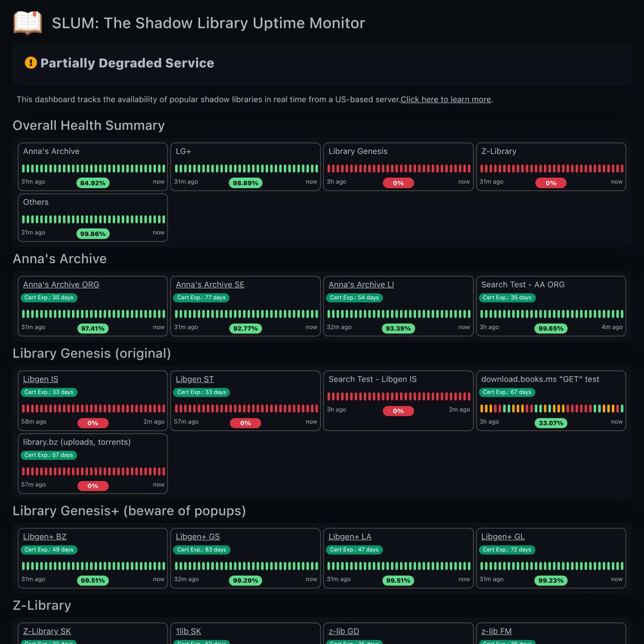Click the 98.89% uptime badge for LG+

pos(245,183)
